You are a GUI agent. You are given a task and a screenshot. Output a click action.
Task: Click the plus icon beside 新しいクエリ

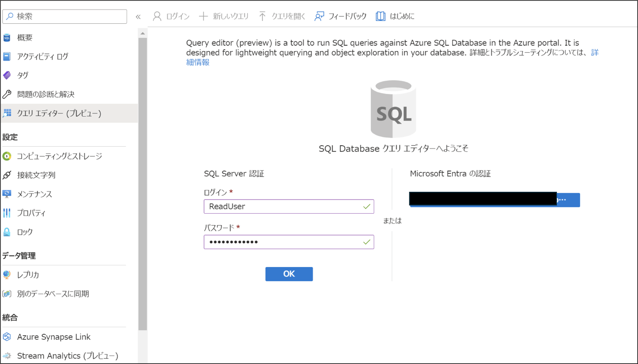(203, 16)
